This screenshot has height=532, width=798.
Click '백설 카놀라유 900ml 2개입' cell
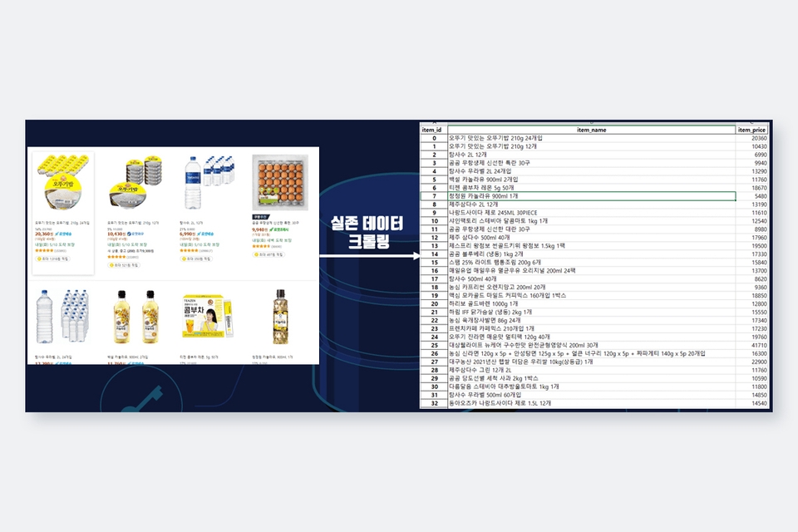591,180
